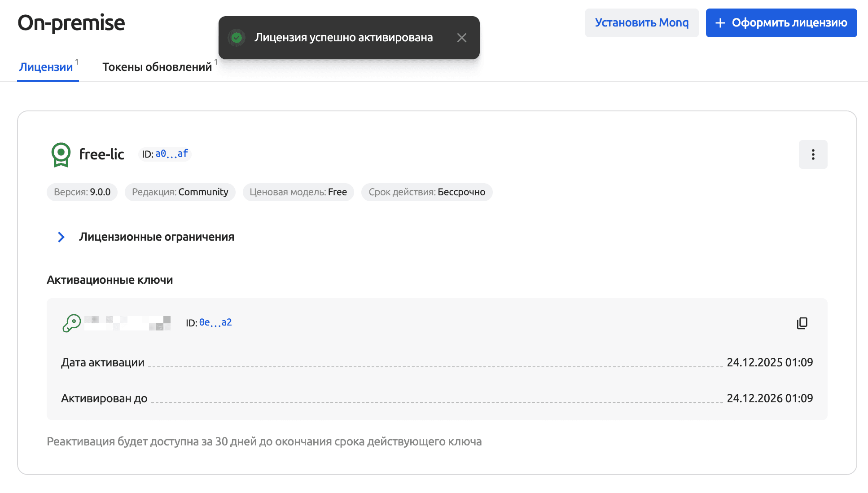868x493 pixels.
Task: Dismiss the license activated notification
Action: click(461, 38)
